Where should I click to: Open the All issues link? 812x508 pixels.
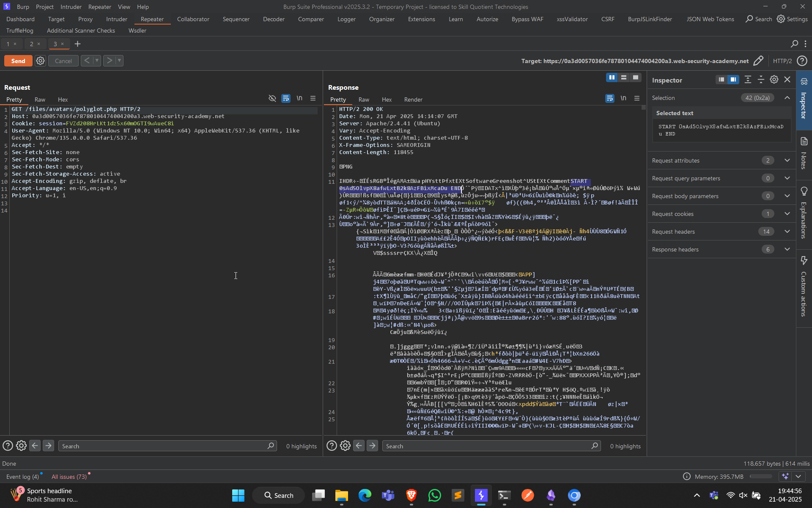[x=69, y=477]
